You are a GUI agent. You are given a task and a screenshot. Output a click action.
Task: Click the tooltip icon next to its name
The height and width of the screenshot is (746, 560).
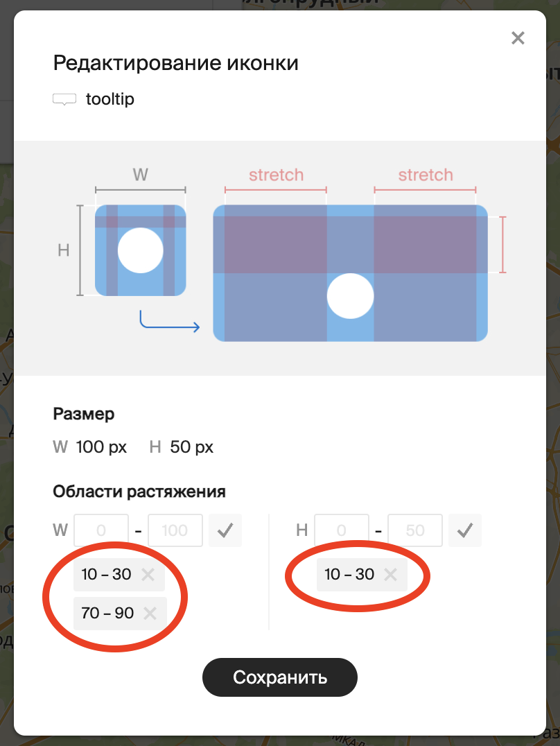pyautogui.click(x=64, y=99)
